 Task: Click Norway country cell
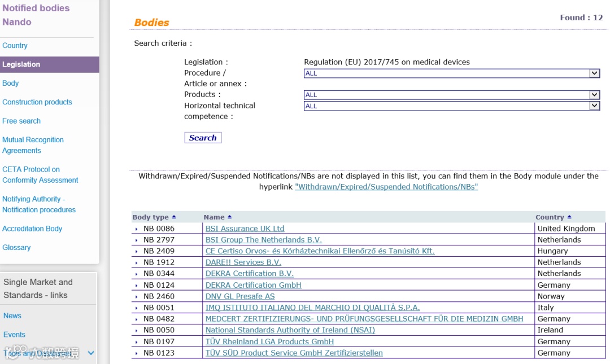[x=551, y=296]
